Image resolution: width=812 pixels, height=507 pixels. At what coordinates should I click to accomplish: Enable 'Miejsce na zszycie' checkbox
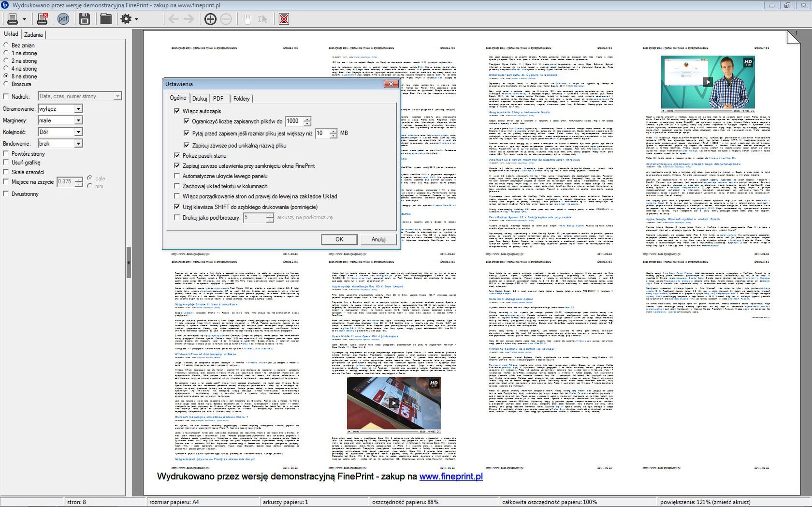tap(6, 182)
